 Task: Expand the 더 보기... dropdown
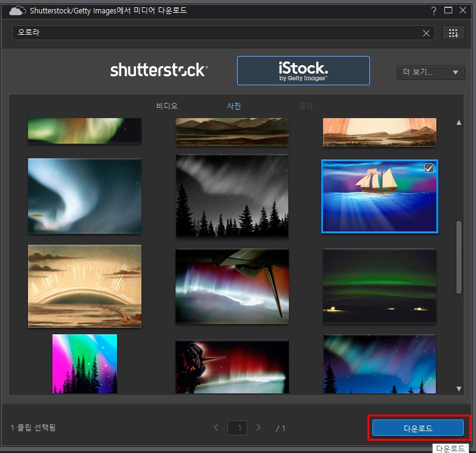point(430,72)
